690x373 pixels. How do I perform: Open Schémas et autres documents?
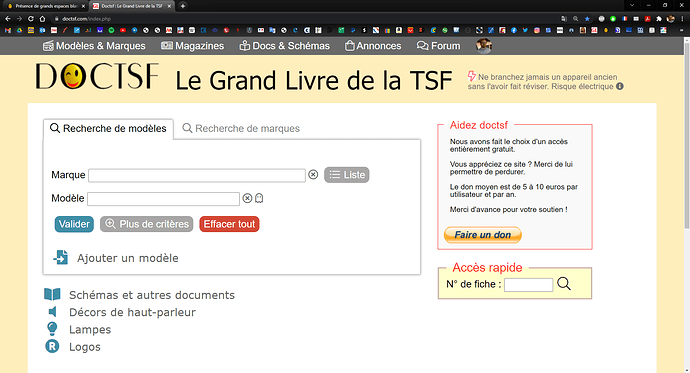152,295
